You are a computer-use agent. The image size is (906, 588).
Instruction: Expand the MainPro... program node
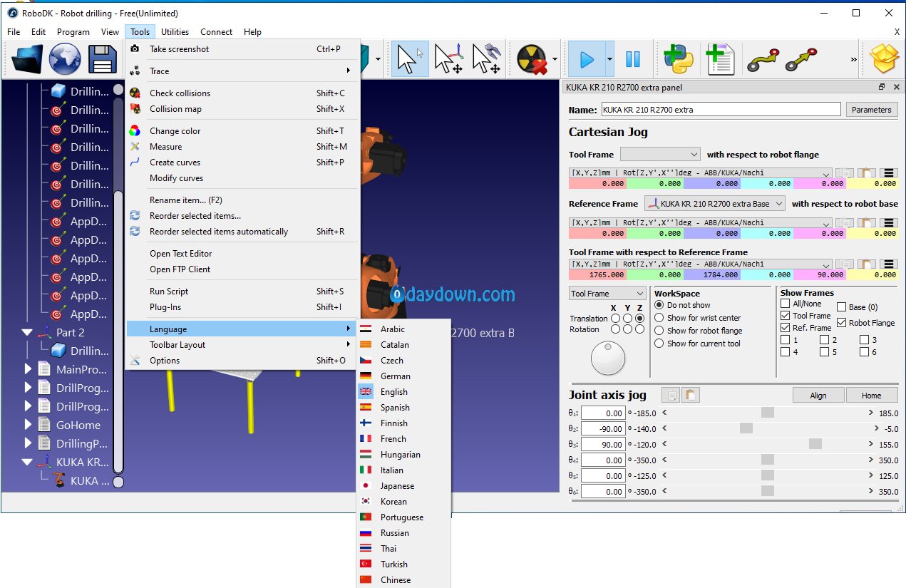pos(28,369)
